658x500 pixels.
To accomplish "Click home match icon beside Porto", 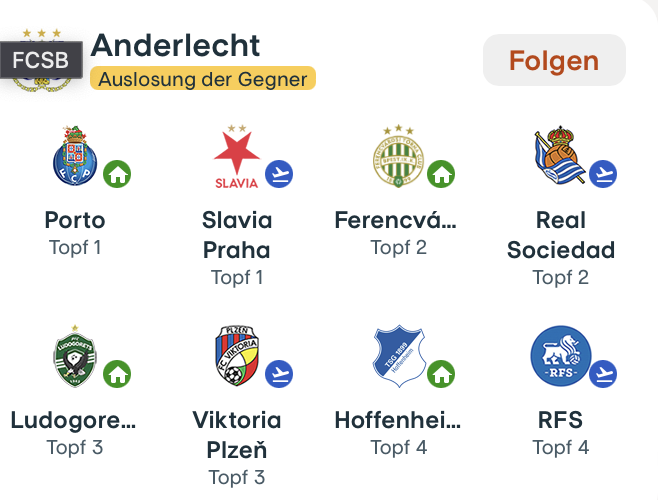I will pos(118,174).
